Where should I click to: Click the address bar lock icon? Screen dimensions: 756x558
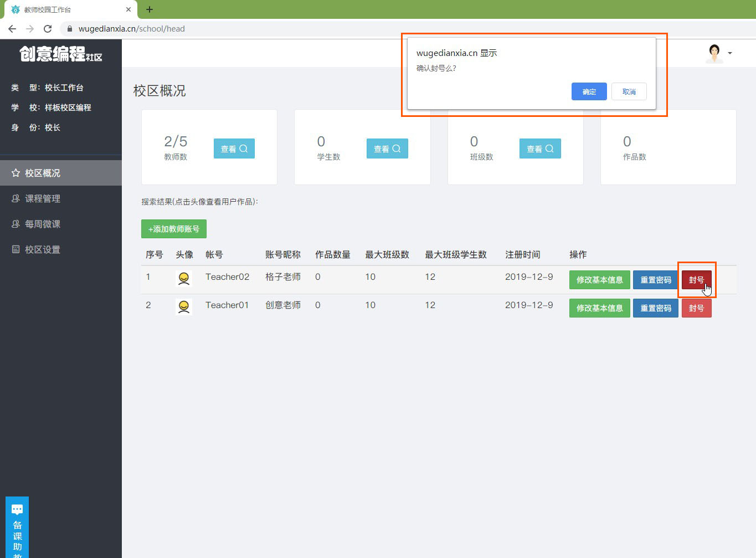pos(69,29)
